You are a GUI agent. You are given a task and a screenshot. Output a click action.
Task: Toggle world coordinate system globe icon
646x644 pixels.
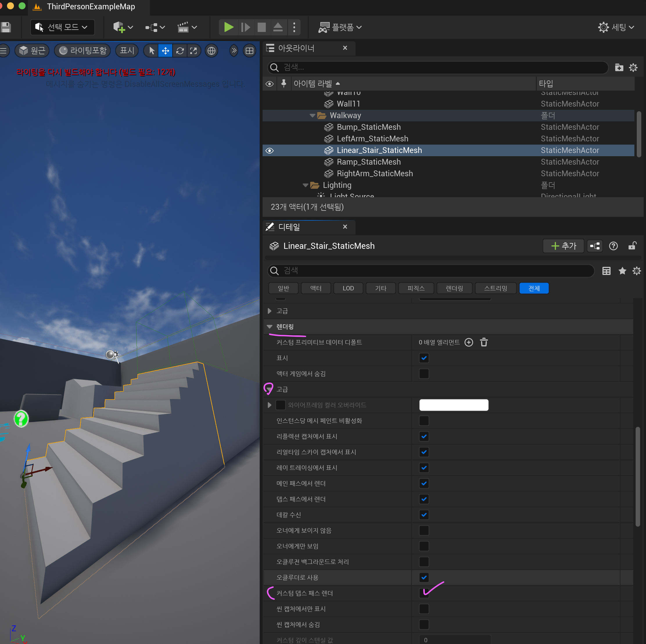(211, 51)
